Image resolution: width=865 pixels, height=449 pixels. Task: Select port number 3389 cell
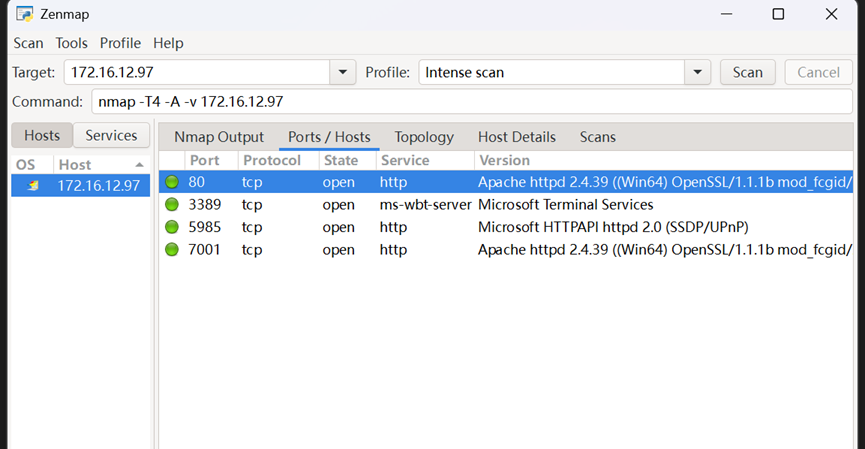click(x=205, y=205)
